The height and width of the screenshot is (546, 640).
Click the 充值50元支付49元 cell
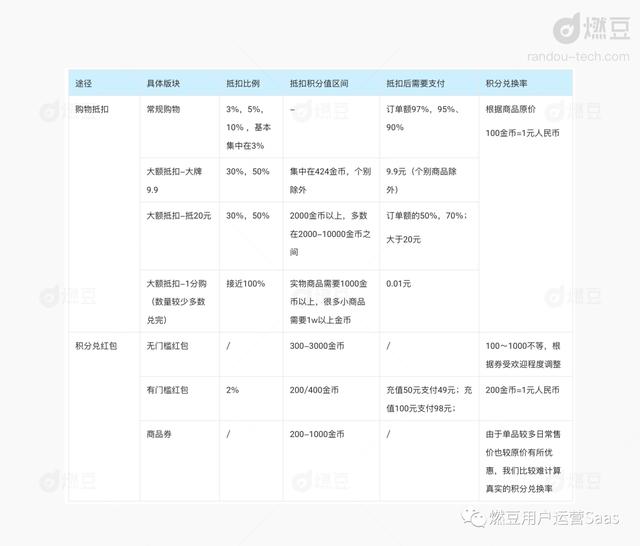pos(429,399)
